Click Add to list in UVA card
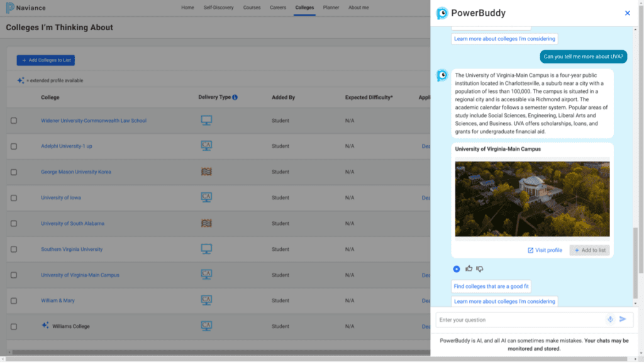The width and height of the screenshot is (644, 364). point(589,250)
